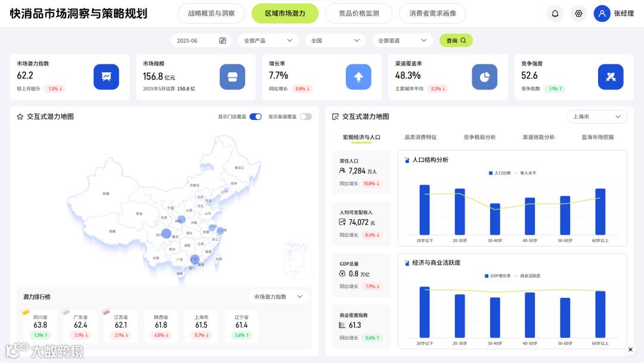This screenshot has height=363, width=644.
Task: Select the 辽宁省 ranking card
Action: (x=241, y=327)
